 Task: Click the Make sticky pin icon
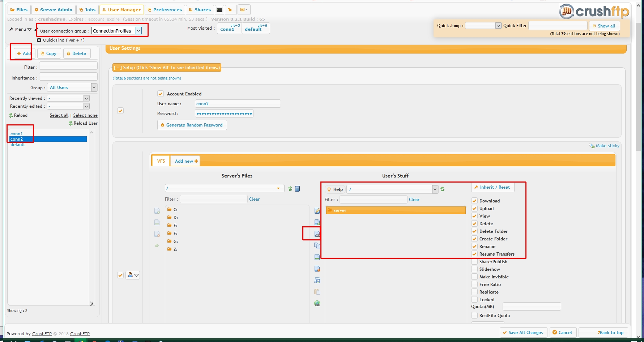(592, 146)
